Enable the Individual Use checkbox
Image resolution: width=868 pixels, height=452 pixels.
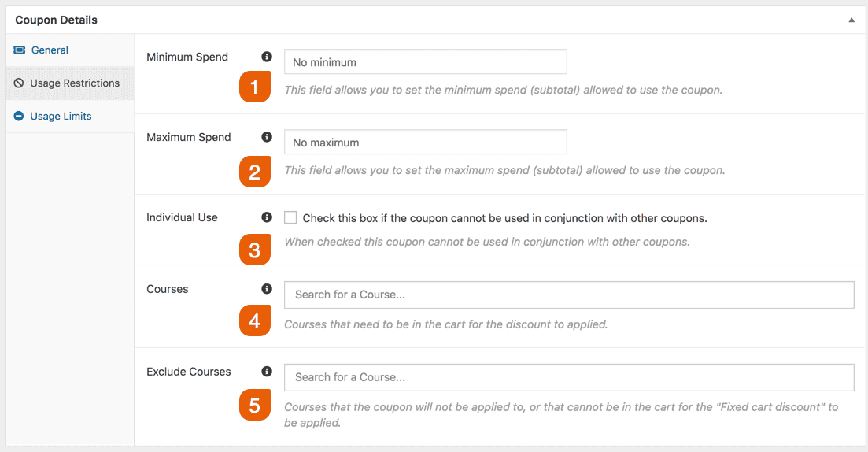point(290,217)
